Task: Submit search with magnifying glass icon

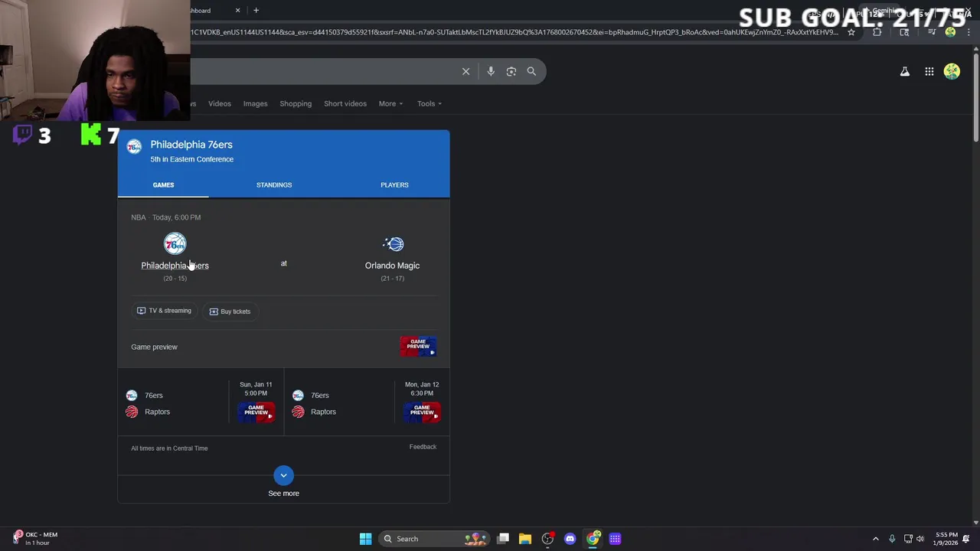Action: [531, 71]
